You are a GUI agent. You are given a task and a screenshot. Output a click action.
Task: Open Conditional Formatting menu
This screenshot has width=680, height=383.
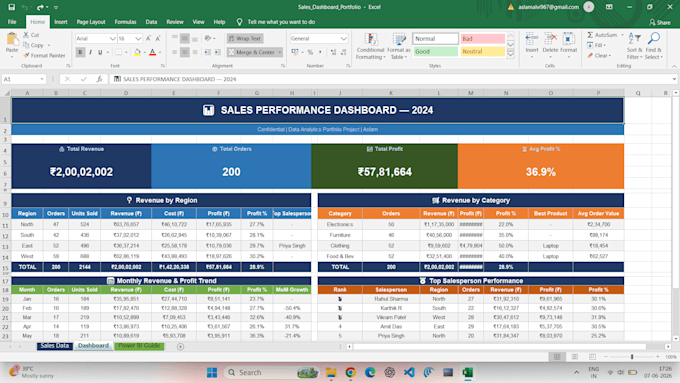(x=371, y=46)
